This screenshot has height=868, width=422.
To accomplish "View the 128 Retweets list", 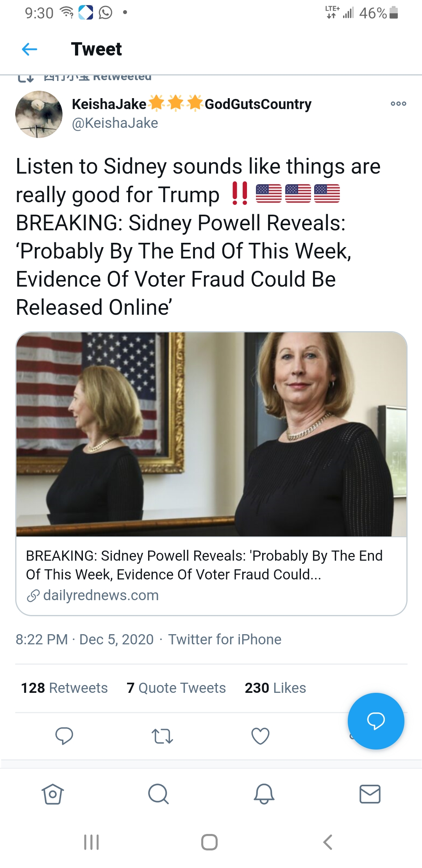I will point(64,688).
